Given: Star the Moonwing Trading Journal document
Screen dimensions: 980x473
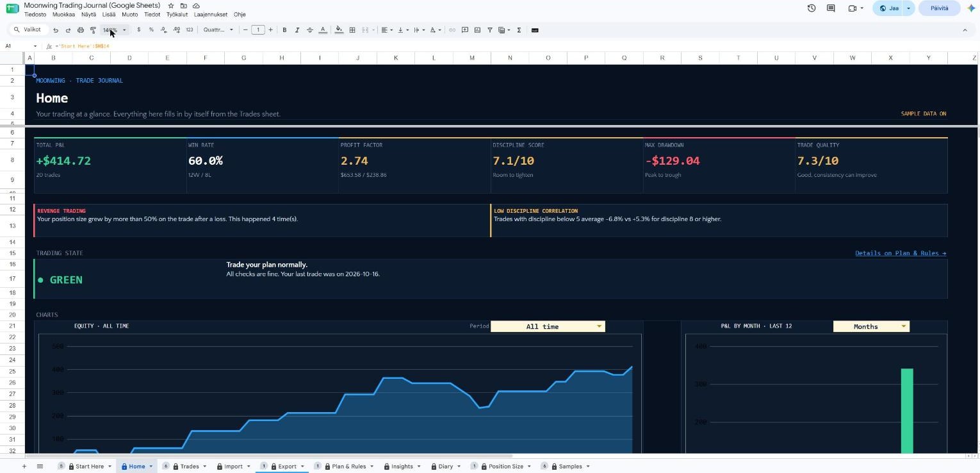Looking at the screenshot, I should 171,6.
